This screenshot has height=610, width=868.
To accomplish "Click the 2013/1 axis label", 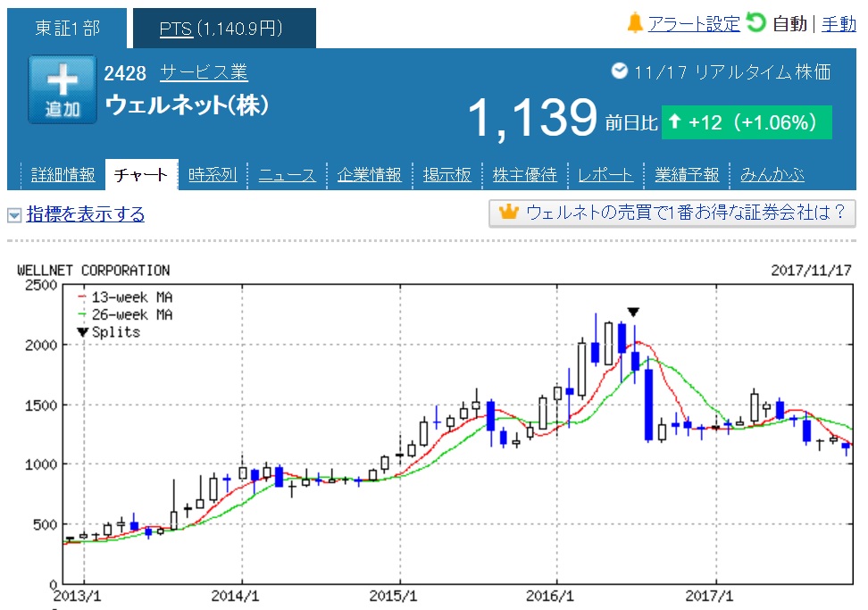I will point(78,597).
